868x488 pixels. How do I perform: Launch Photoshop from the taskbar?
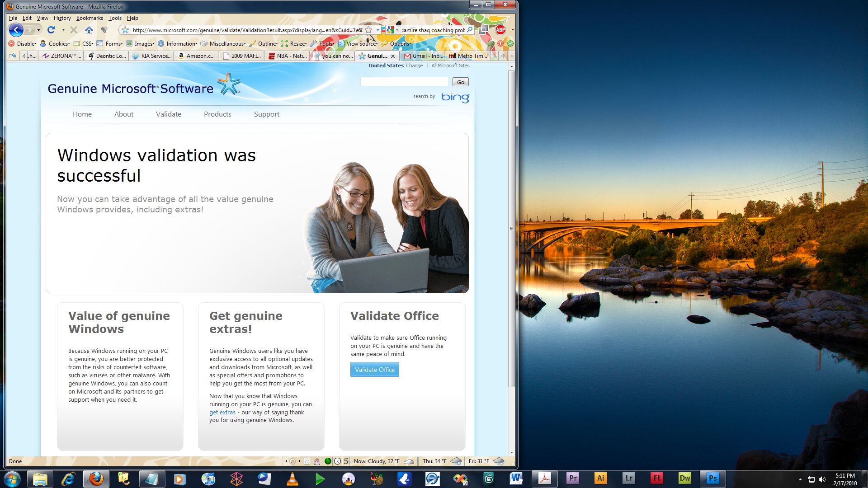(713, 479)
